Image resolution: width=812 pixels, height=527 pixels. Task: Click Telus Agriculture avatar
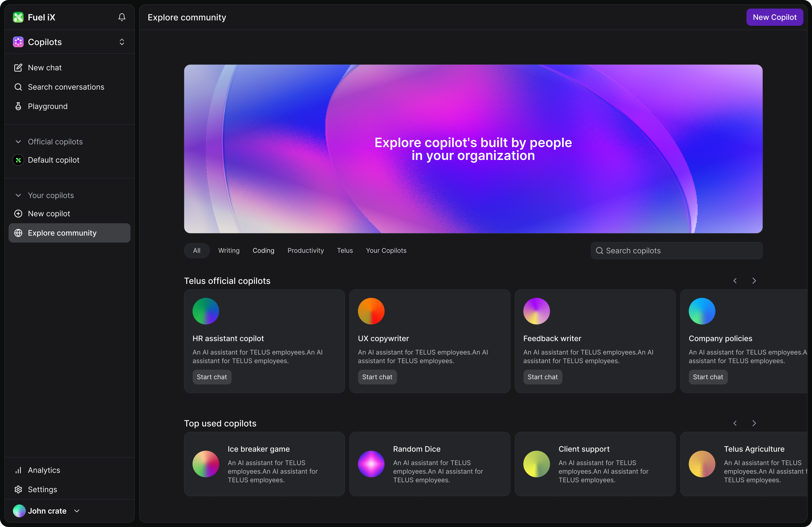pos(702,464)
